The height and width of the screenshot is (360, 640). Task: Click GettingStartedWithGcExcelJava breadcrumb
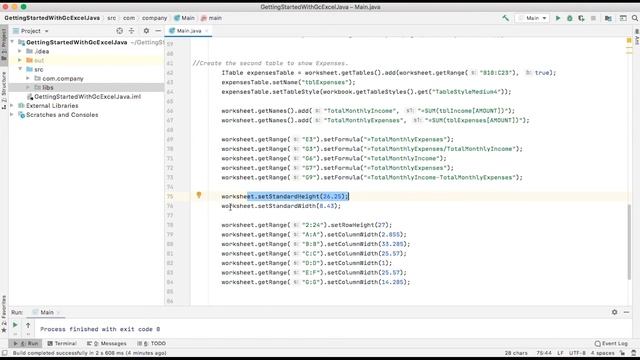tap(52, 18)
